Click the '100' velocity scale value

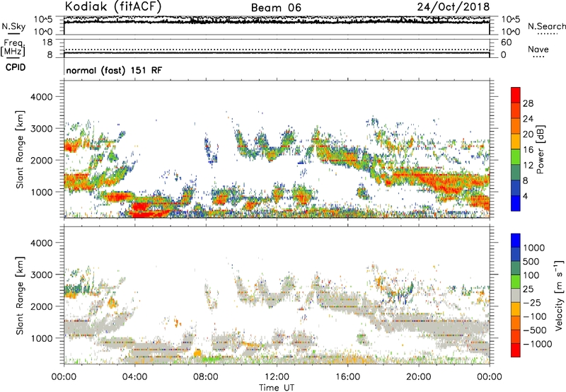(531, 275)
